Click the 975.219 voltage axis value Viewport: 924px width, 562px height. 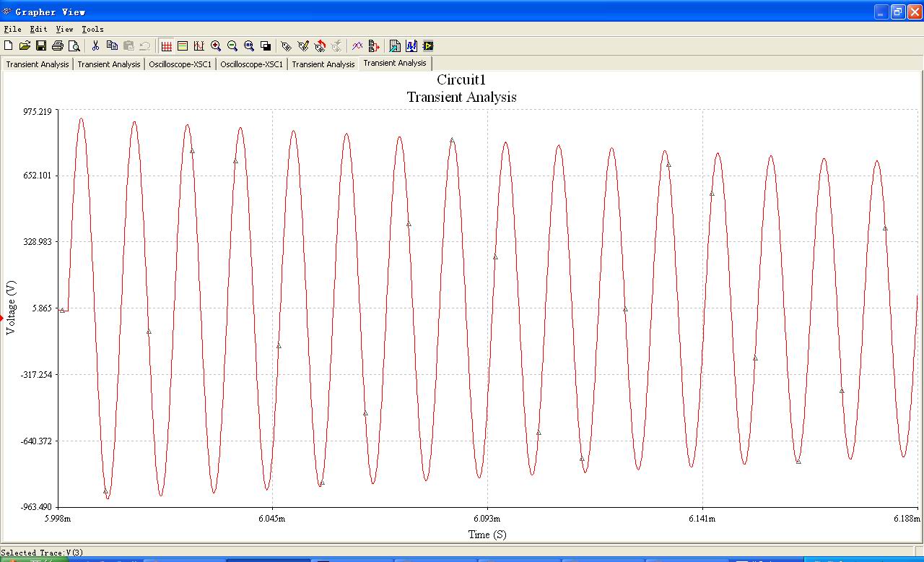[x=38, y=111]
